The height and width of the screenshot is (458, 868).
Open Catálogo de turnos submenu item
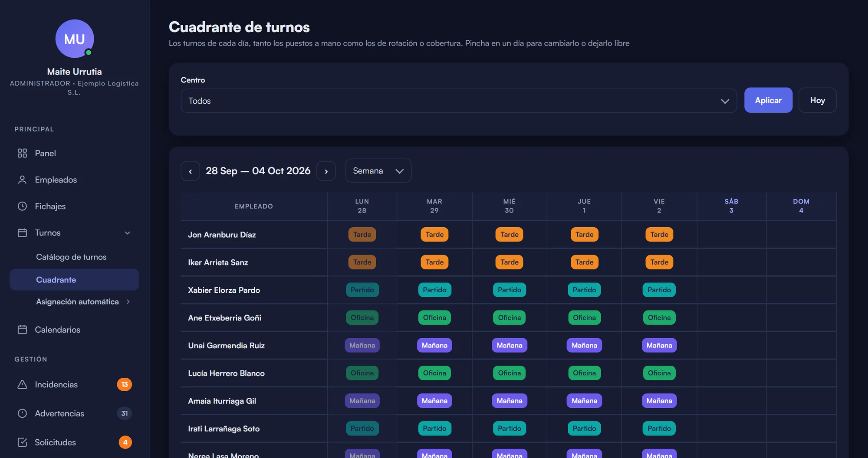[x=71, y=257]
